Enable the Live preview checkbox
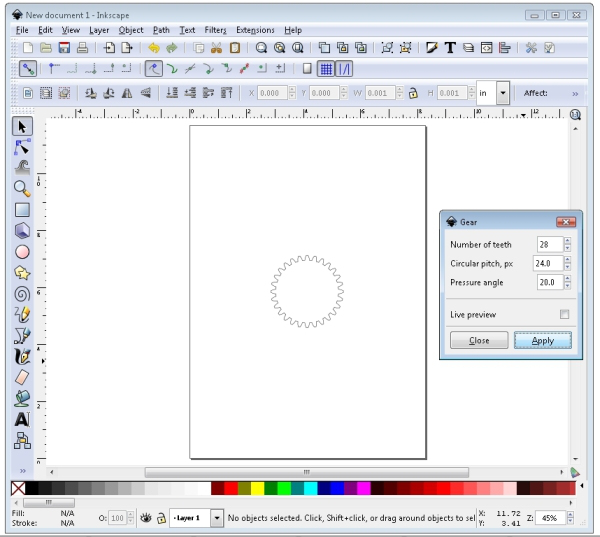The image size is (600, 537). click(564, 314)
